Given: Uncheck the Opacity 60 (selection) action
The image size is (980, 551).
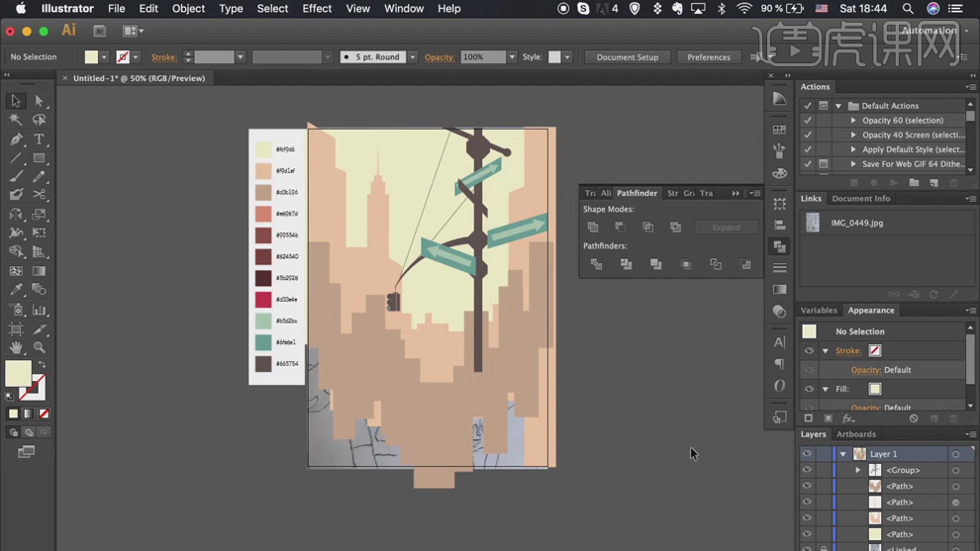Looking at the screenshot, I should [x=808, y=121].
